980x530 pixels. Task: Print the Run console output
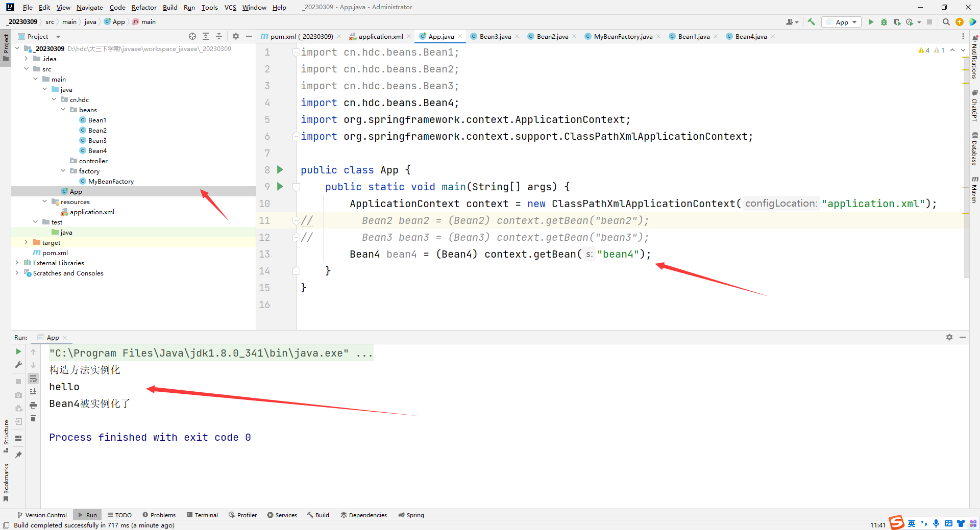coord(33,405)
